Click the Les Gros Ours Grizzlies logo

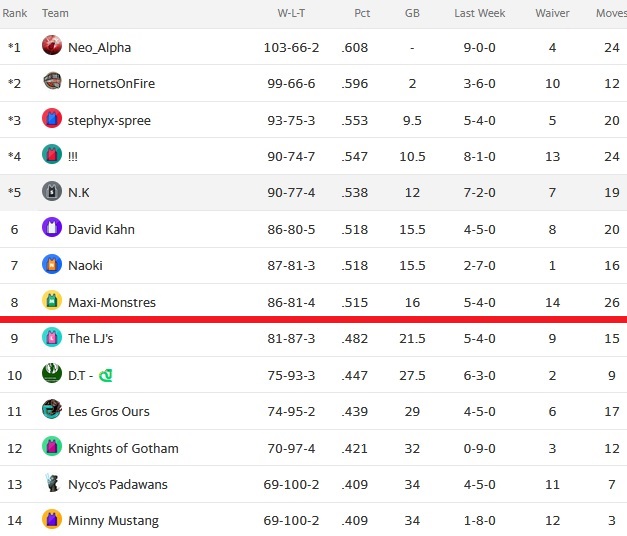click(x=52, y=409)
